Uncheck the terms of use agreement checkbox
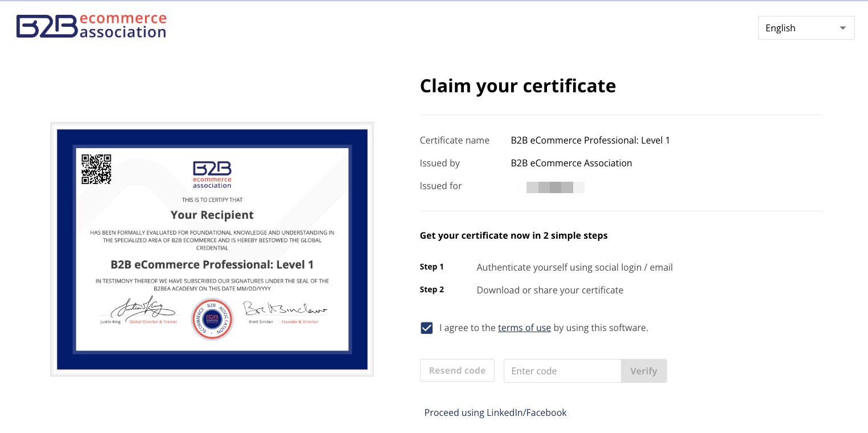 click(427, 328)
